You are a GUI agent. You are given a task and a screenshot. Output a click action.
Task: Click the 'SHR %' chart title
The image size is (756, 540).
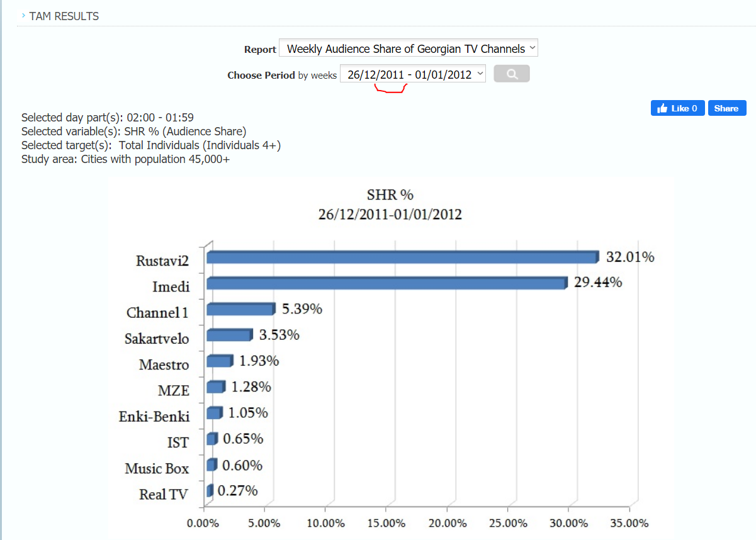tap(390, 194)
